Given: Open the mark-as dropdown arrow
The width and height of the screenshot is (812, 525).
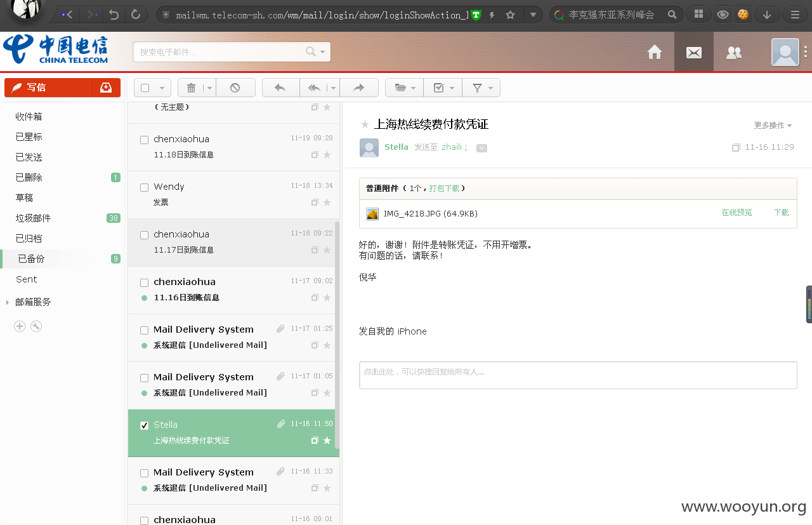Looking at the screenshot, I should (x=452, y=88).
